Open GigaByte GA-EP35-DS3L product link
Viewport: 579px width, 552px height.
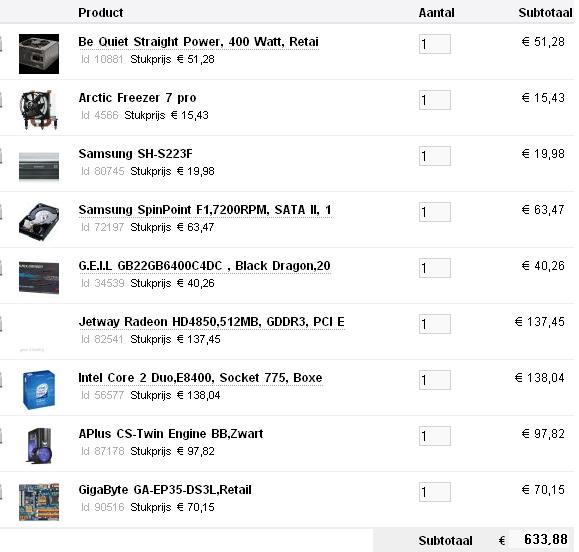(165, 490)
